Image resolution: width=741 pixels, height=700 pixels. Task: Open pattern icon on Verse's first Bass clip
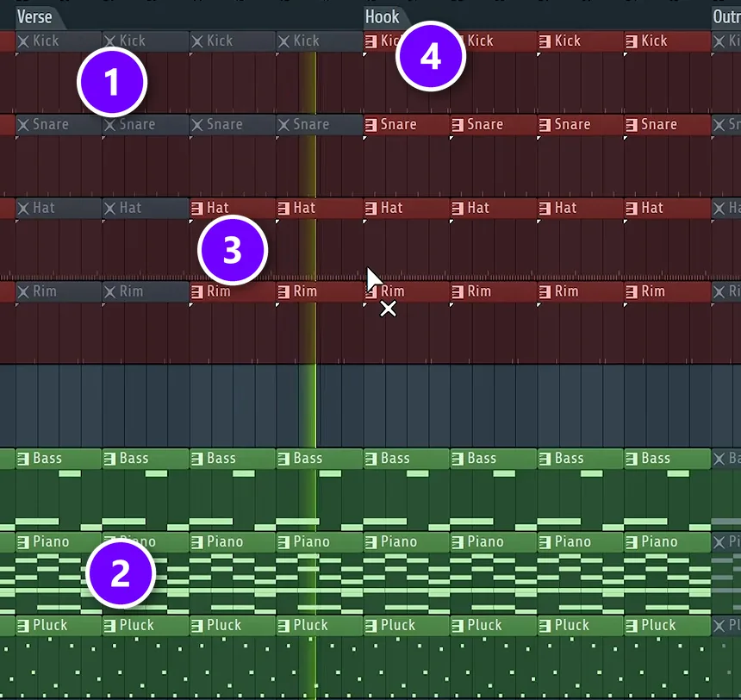click(x=23, y=459)
